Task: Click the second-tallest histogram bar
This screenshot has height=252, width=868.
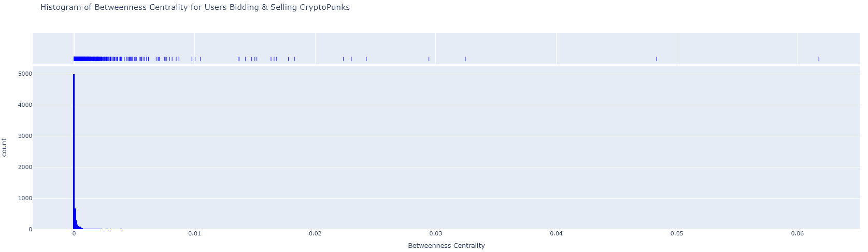Action: coord(76,219)
